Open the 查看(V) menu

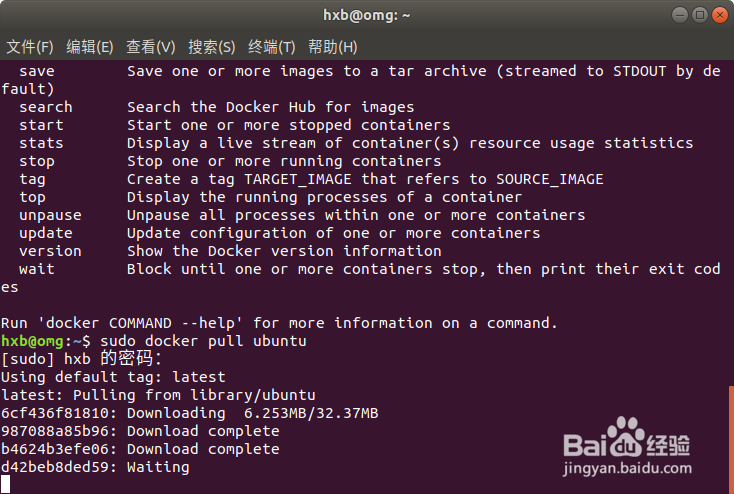point(151,47)
